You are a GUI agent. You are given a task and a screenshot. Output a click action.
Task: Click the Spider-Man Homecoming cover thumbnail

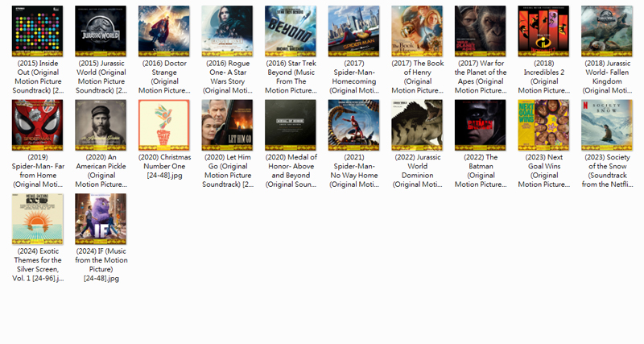(x=353, y=31)
